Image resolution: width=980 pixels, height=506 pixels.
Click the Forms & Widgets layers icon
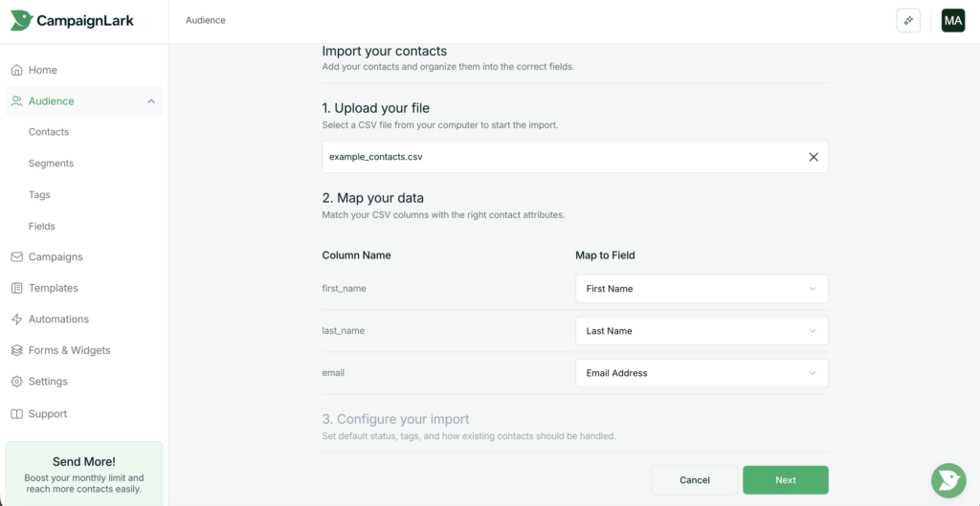(17, 350)
